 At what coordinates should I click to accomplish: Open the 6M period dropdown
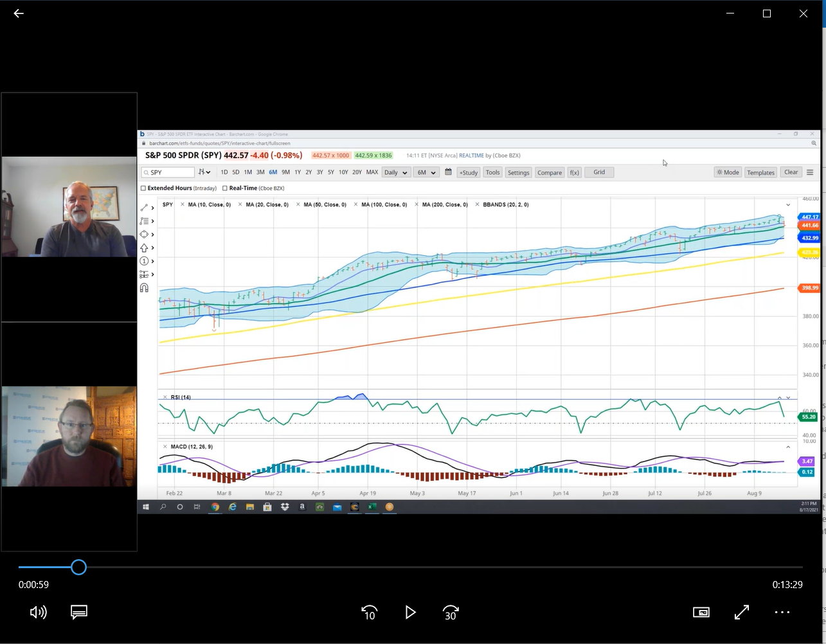(x=426, y=172)
